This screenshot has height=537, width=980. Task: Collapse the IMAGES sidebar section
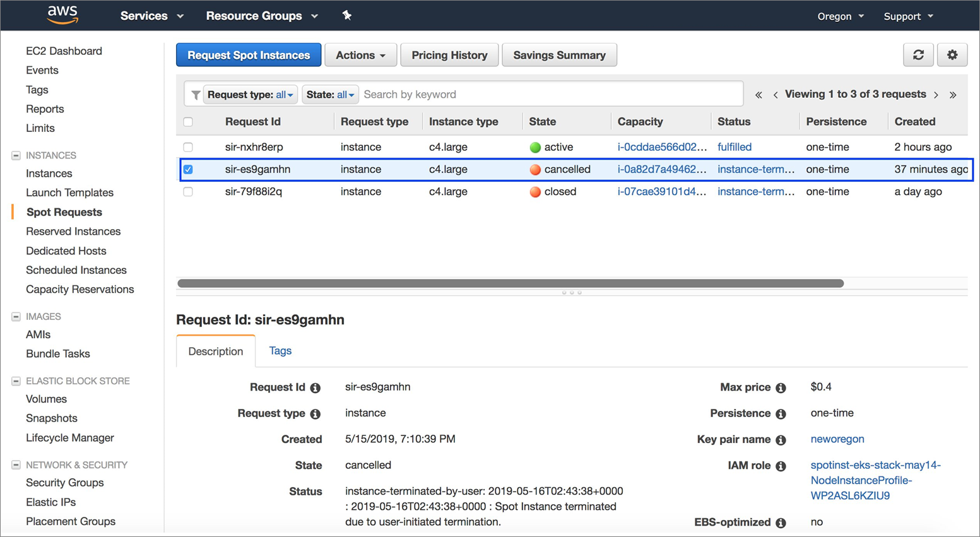click(16, 316)
